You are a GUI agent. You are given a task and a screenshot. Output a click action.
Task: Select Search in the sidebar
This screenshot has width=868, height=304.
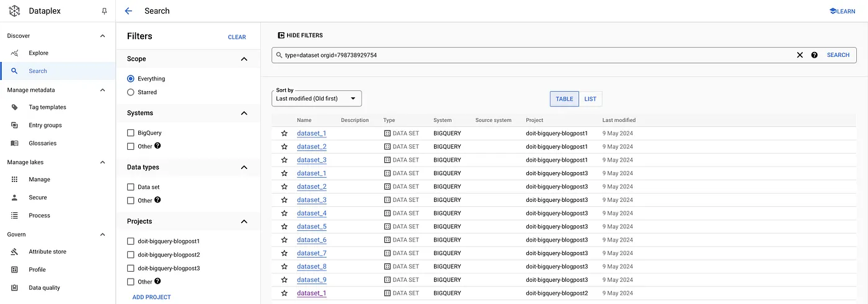38,71
